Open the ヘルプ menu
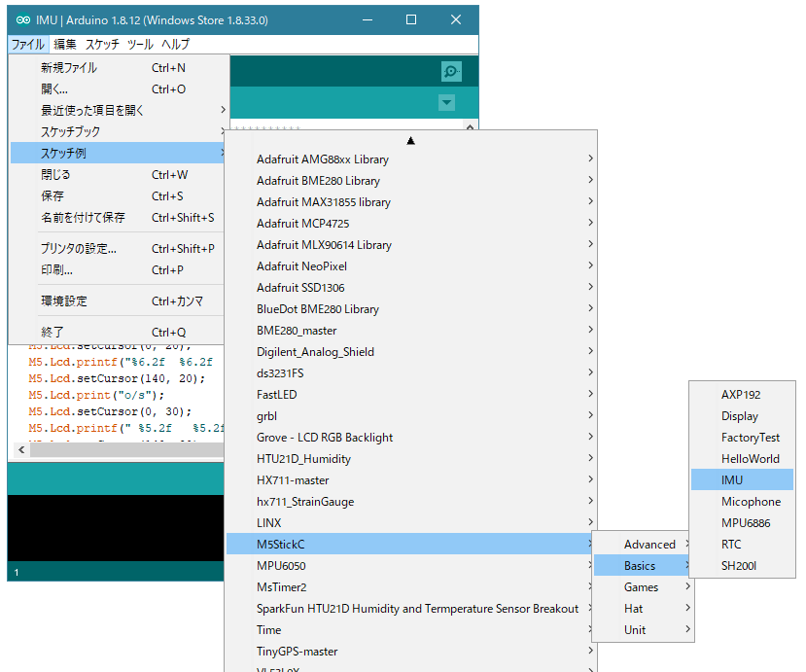Viewport: 806px width, 672px height. (x=175, y=44)
